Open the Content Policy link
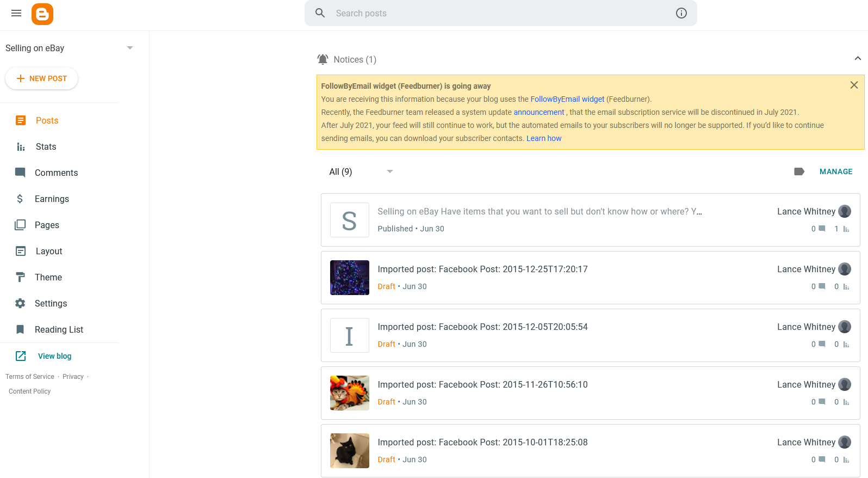Viewport: 868px width, 478px height. tap(29, 391)
